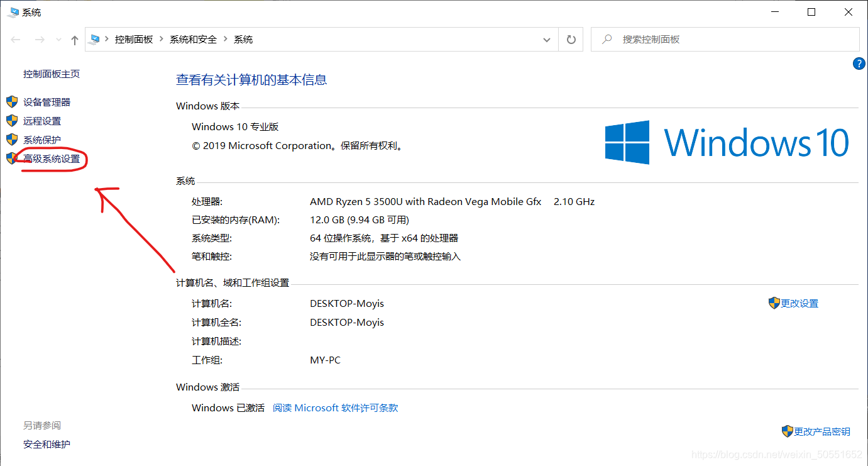The image size is (868, 466).
Task: Select the Windows 已激活 text
Action: [228, 408]
